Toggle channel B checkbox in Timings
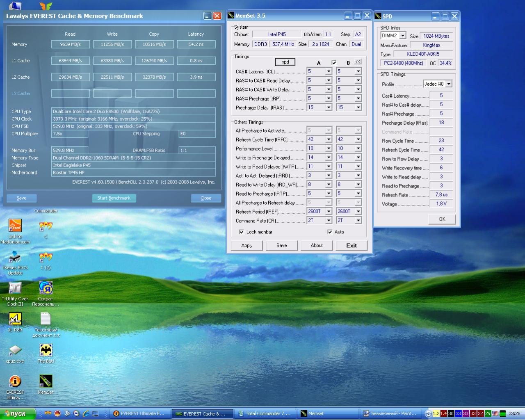Screen dimensions: 525x420 334,63
